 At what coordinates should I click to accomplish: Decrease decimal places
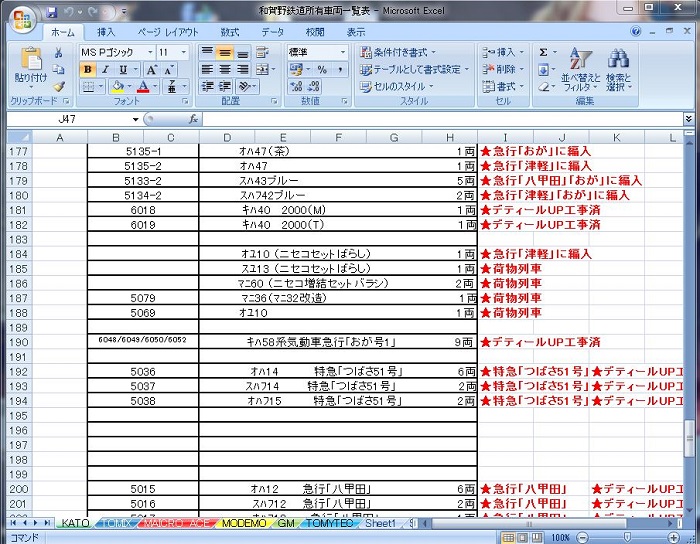[314, 86]
